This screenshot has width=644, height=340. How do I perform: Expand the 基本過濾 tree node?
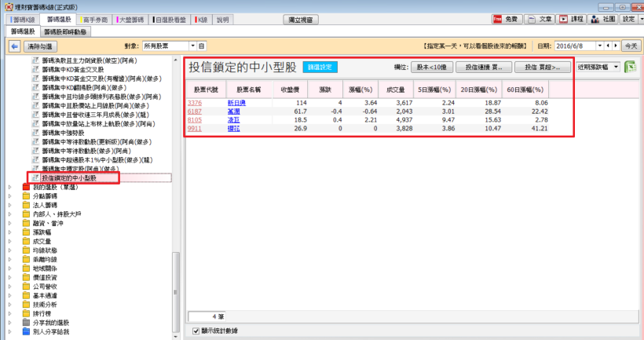[10, 295]
